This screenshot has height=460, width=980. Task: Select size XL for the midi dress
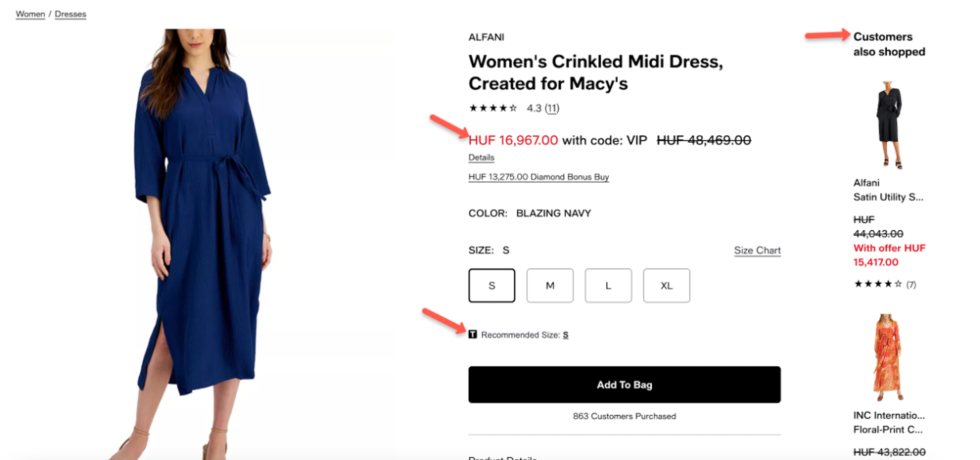(666, 286)
